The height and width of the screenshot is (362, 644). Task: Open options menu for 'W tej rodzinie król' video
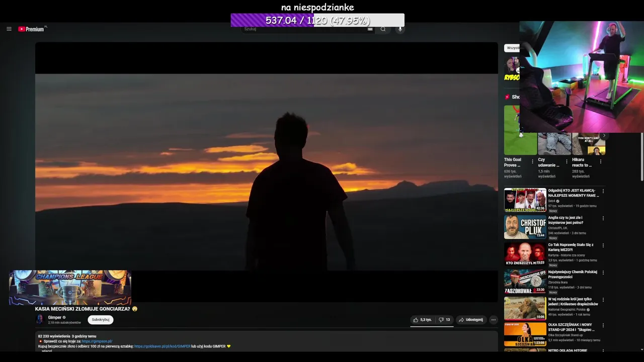click(x=603, y=300)
